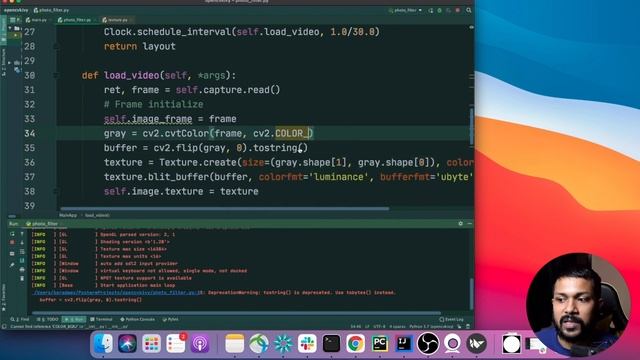The width and height of the screenshot is (640, 360).
Task: Pin the Run tab with the pin icon
Action: [12, 265]
